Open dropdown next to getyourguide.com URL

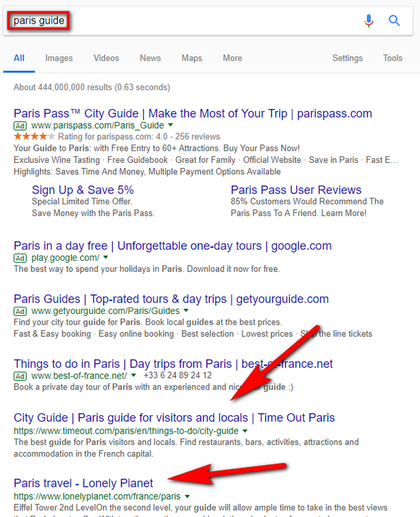pyautogui.click(x=186, y=310)
